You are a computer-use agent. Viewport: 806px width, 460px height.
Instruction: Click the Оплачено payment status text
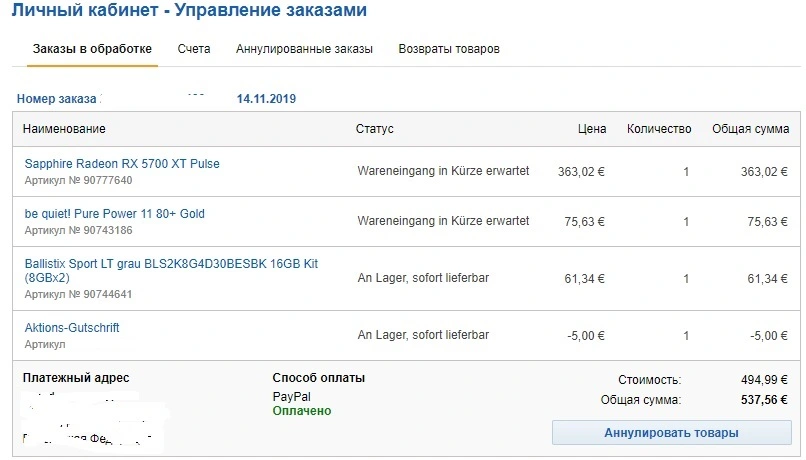coord(302,411)
